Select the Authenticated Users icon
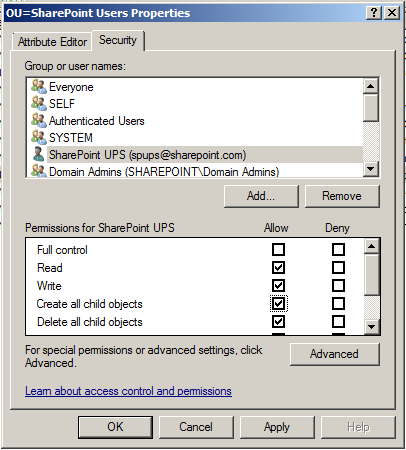 tap(39, 120)
